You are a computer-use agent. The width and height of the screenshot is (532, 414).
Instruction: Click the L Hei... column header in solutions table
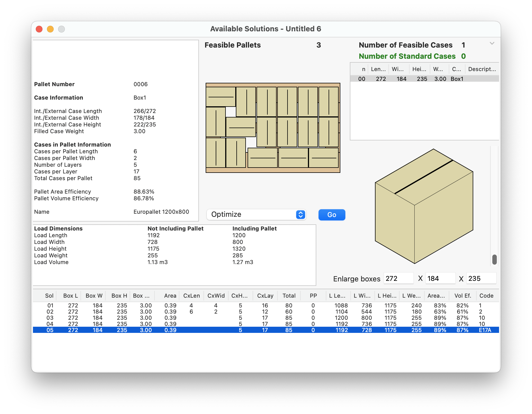[387, 296]
